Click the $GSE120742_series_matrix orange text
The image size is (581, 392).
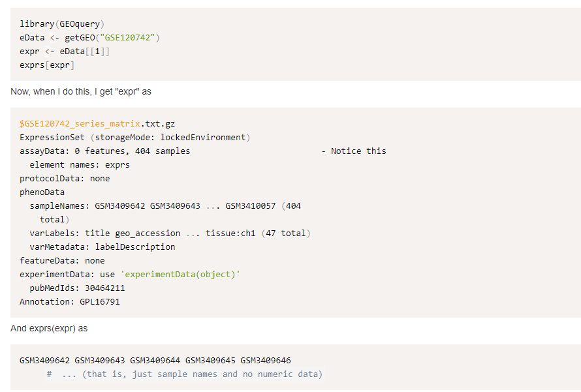coord(80,124)
